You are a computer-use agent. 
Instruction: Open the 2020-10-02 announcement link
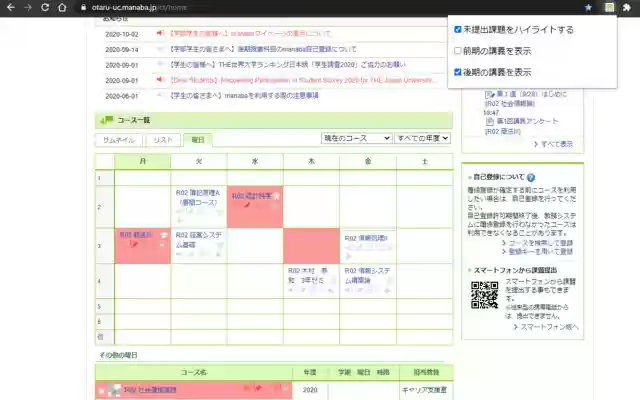click(x=250, y=33)
